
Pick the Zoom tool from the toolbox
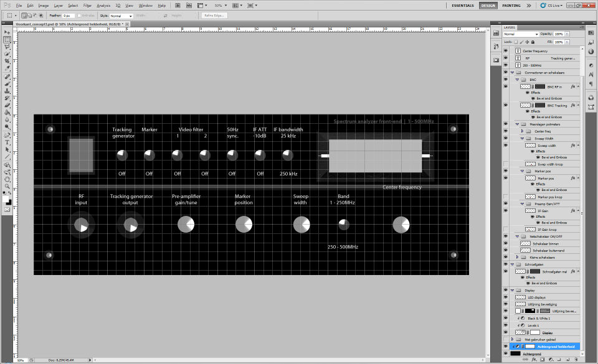(x=7, y=187)
